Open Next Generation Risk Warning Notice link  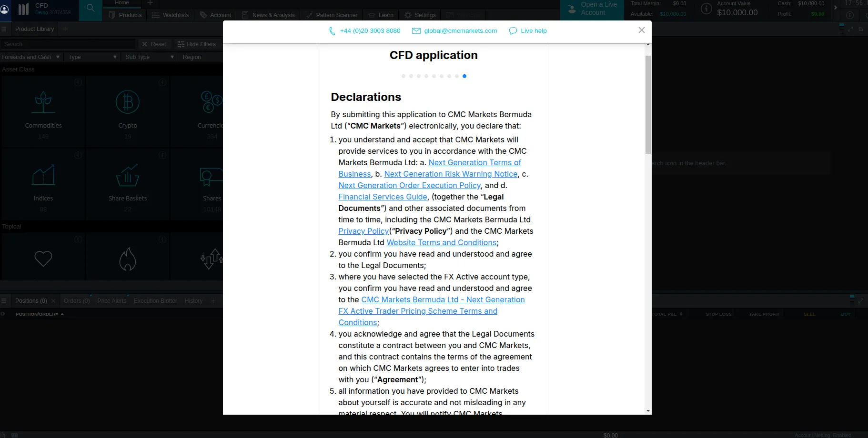pyautogui.click(x=451, y=174)
